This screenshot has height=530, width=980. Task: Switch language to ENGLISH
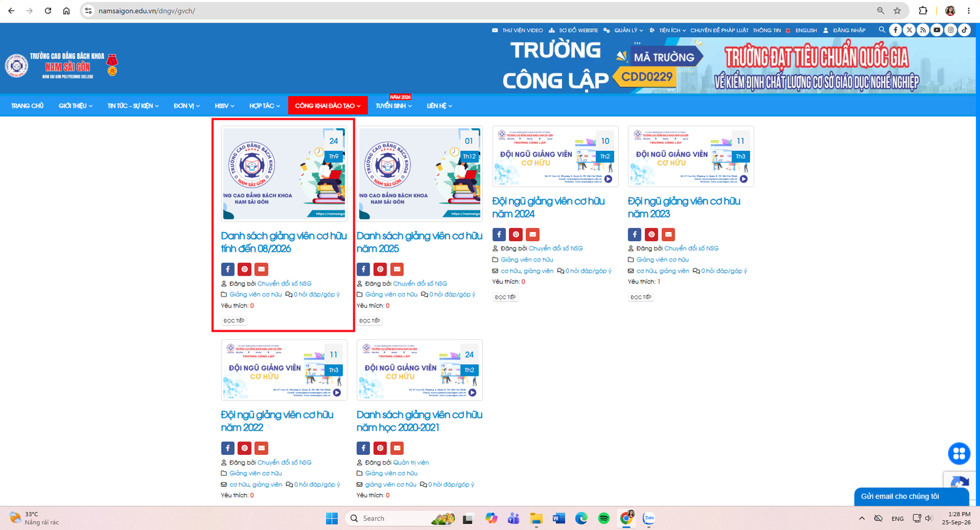tap(801, 30)
